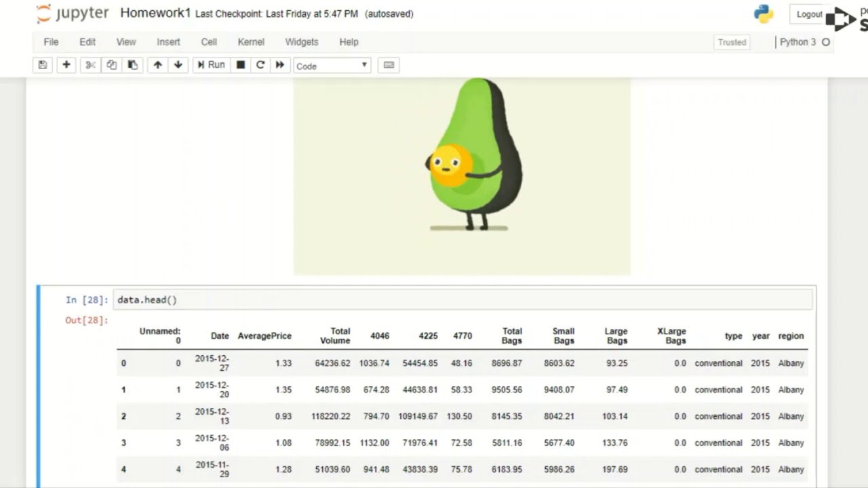The height and width of the screenshot is (488, 868).
Task: Click the value 118220.22 in the table
Action: (x=331, y=416)
